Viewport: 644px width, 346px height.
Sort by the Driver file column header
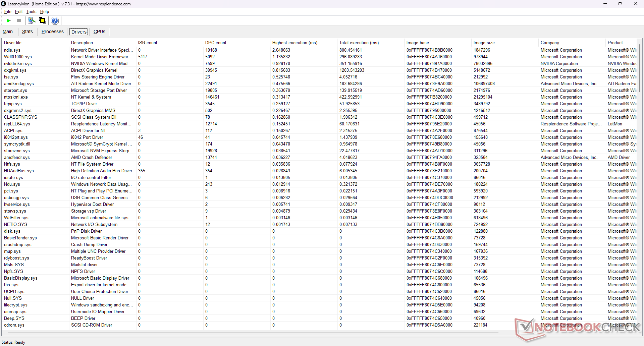coord(35,43)
